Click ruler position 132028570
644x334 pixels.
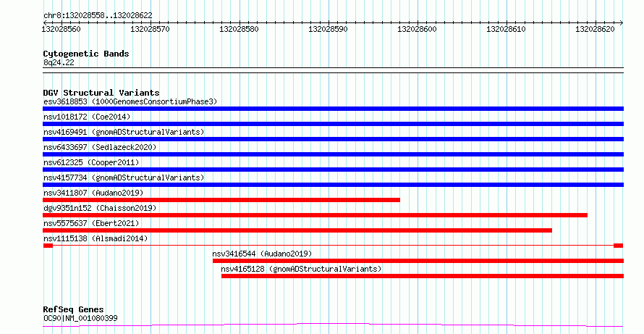(x=151, y=29)
